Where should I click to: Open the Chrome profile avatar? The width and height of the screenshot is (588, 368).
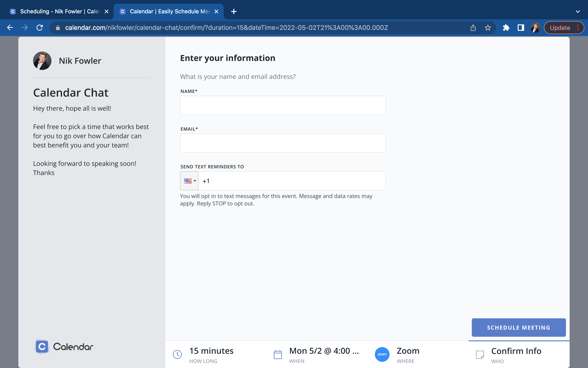(535, 28)
